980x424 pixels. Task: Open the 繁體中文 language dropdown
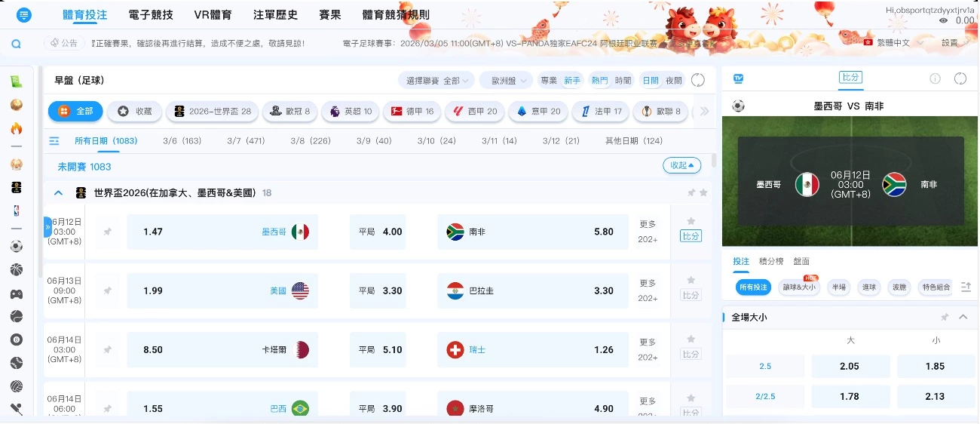point(893,43)
